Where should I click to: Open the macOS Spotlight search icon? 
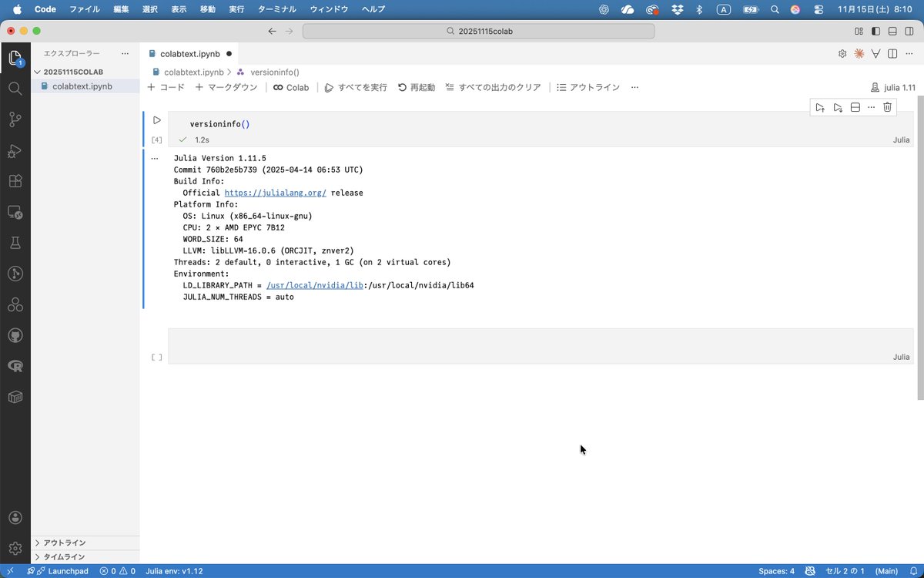tap(775, 9)
